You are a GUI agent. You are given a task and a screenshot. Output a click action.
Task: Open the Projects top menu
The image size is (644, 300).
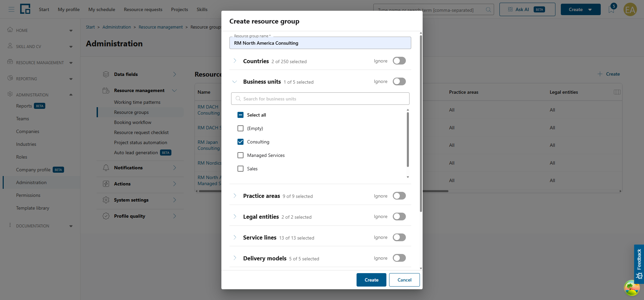179,9
